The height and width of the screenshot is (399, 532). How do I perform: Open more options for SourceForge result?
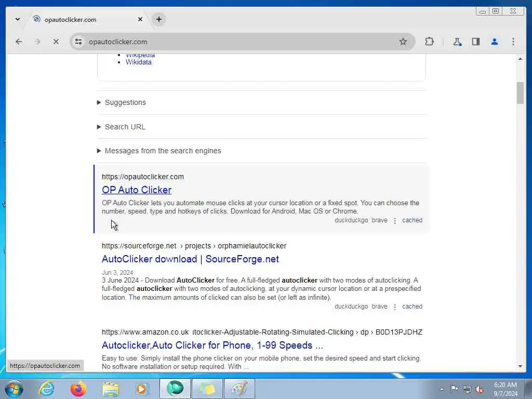(x=395, y=307)
